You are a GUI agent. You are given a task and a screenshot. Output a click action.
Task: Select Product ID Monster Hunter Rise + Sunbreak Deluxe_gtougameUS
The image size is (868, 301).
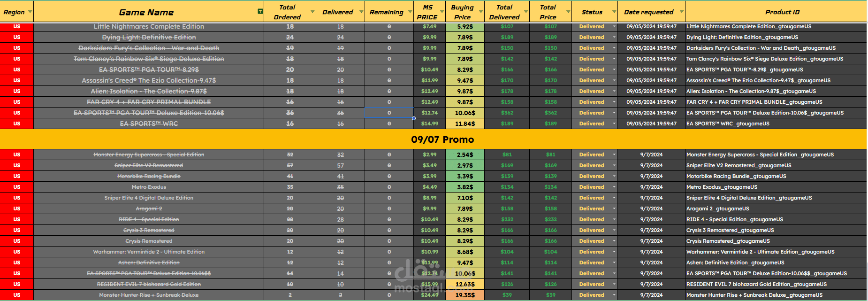click(776, 295)
